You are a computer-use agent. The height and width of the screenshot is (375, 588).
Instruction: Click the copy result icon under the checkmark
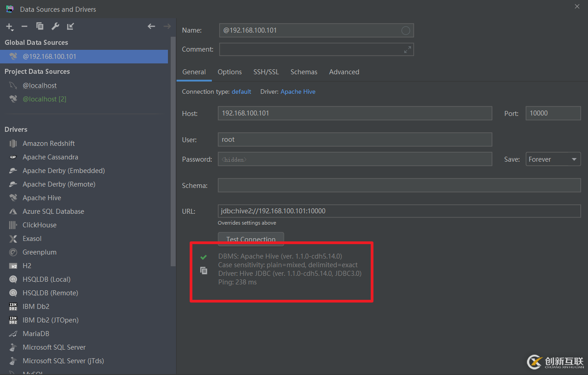pos(204,270)
